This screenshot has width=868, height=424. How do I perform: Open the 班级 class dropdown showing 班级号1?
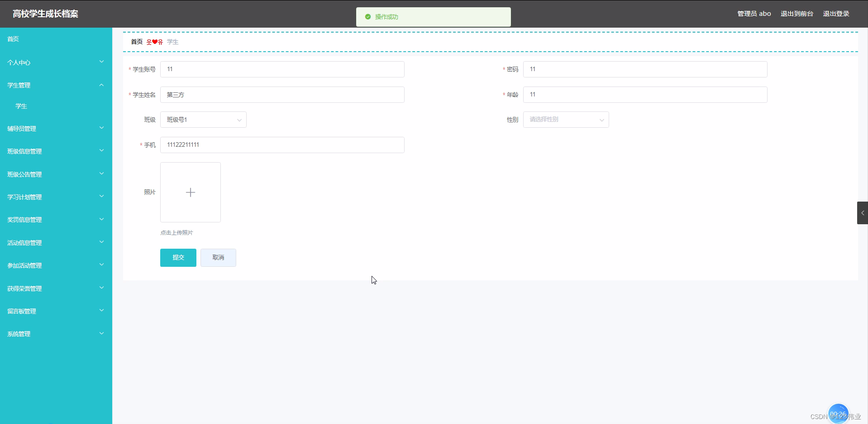203,120
